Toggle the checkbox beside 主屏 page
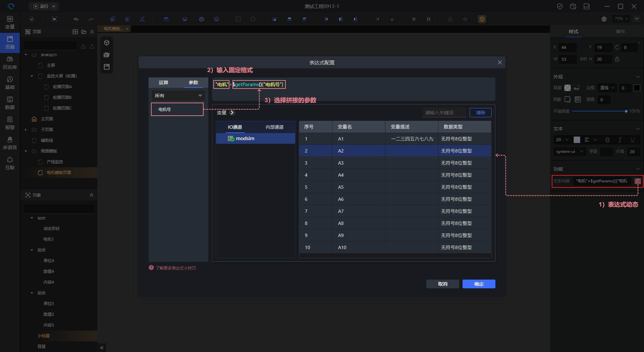The width and height of the screenshot is (644, 352). [x=41, y=65]
